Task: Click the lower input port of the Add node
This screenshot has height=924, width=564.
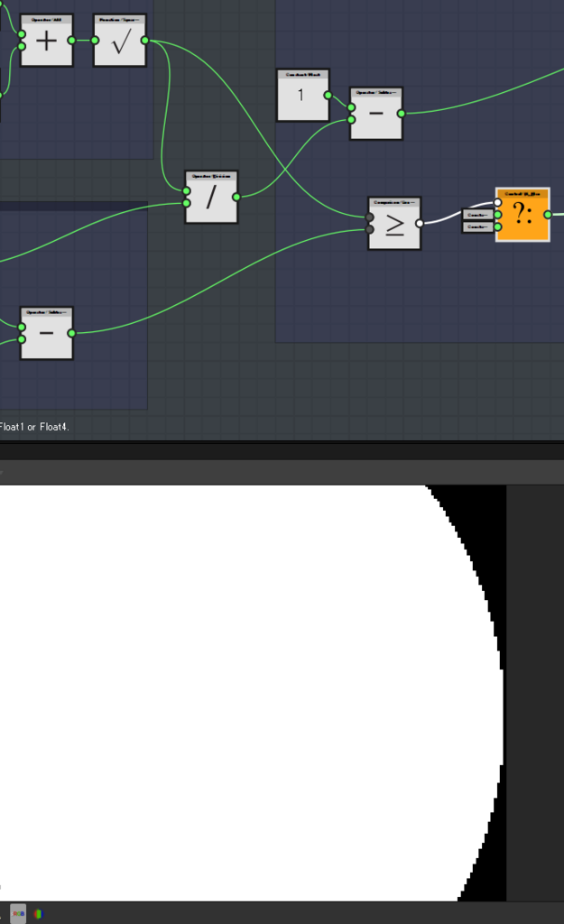Action: click(x=22, y=47)
